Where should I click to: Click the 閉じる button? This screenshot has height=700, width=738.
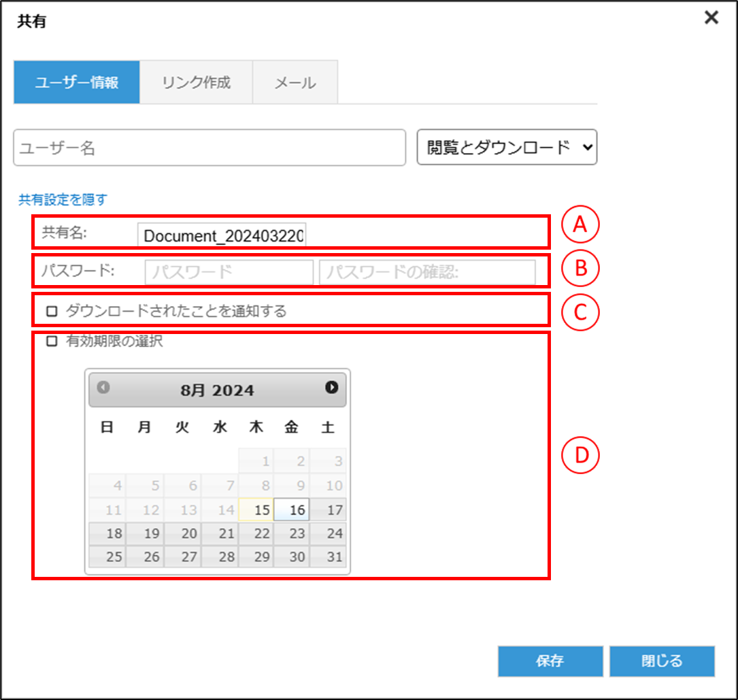(x=662, y=661)
